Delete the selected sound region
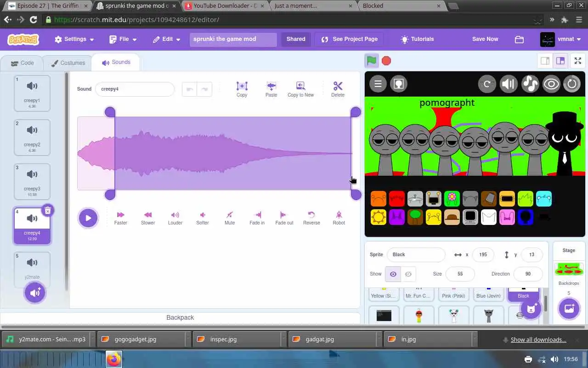The image size is (588, 368). click(x=338, y=89)
